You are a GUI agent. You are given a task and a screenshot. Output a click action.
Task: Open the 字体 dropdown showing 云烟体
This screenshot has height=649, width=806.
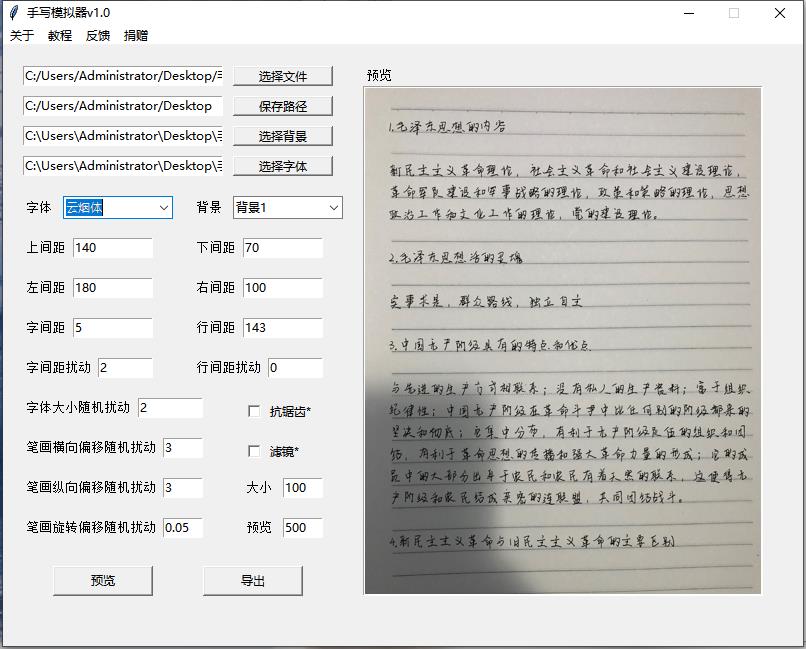pyautogui.click(x=117, y=208)
